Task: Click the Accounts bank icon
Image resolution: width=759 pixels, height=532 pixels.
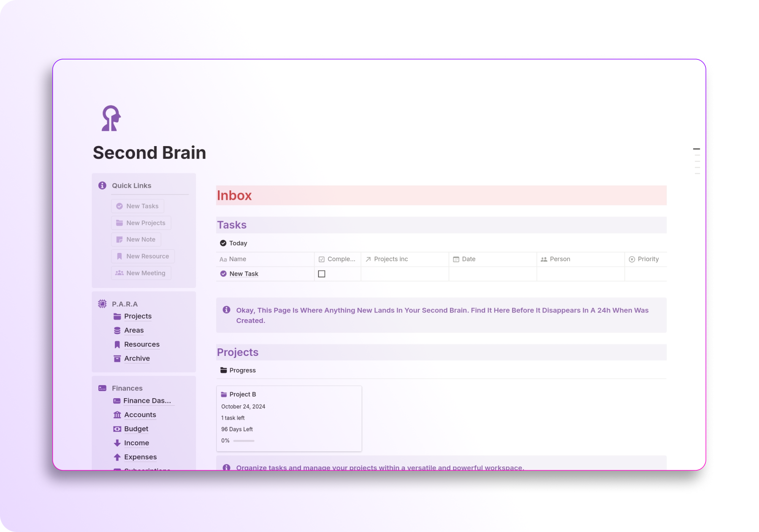Action: [x=117, y=415]
